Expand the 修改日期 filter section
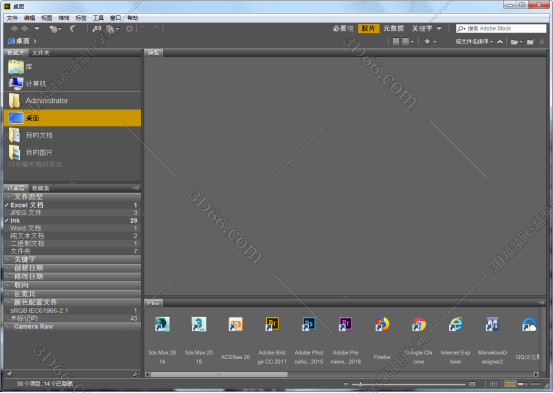553x393 pixels. 72,277
